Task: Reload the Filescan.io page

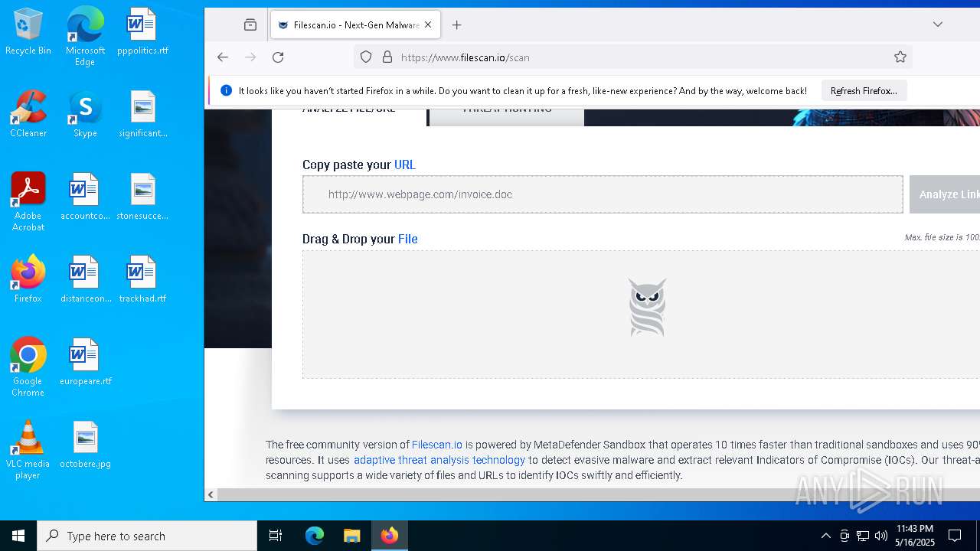Action: click(x=278, y=57)
